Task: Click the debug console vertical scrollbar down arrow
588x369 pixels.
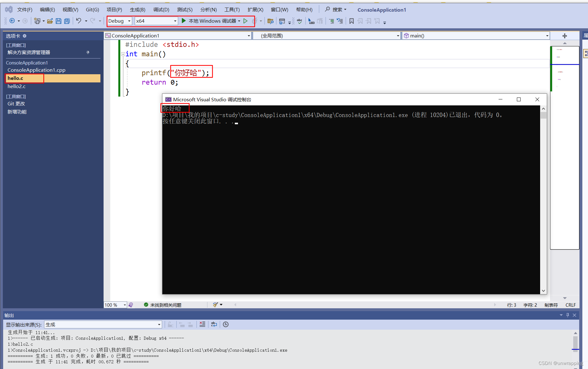Action: click(x=543, y=291)
